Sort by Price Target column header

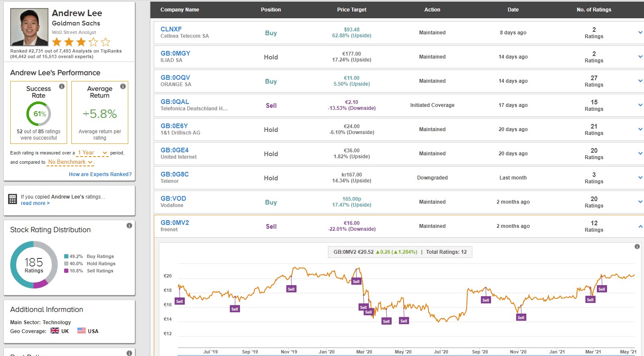tap(352, 10)
